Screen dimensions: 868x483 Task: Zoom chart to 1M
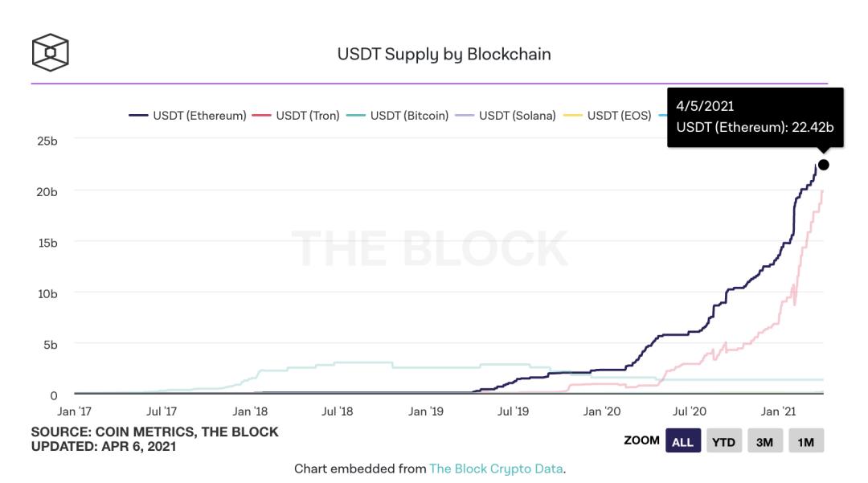tap(805, 441)
